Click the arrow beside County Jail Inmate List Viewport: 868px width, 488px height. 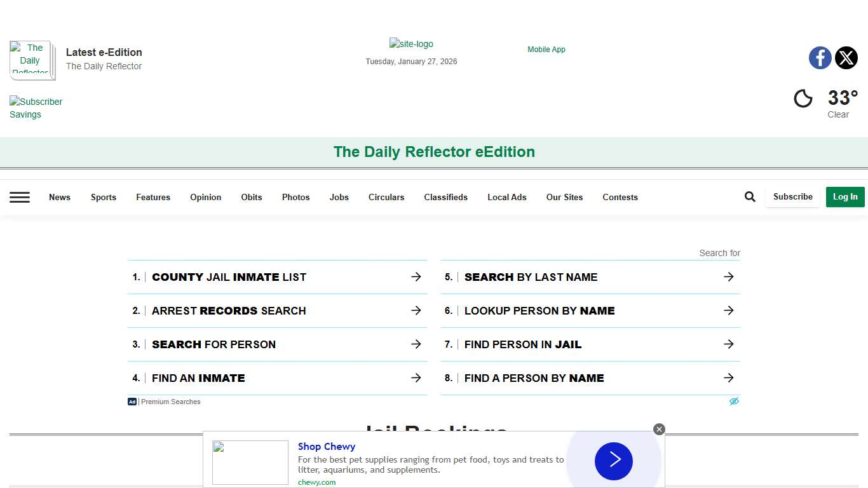(x=416, y=276)
